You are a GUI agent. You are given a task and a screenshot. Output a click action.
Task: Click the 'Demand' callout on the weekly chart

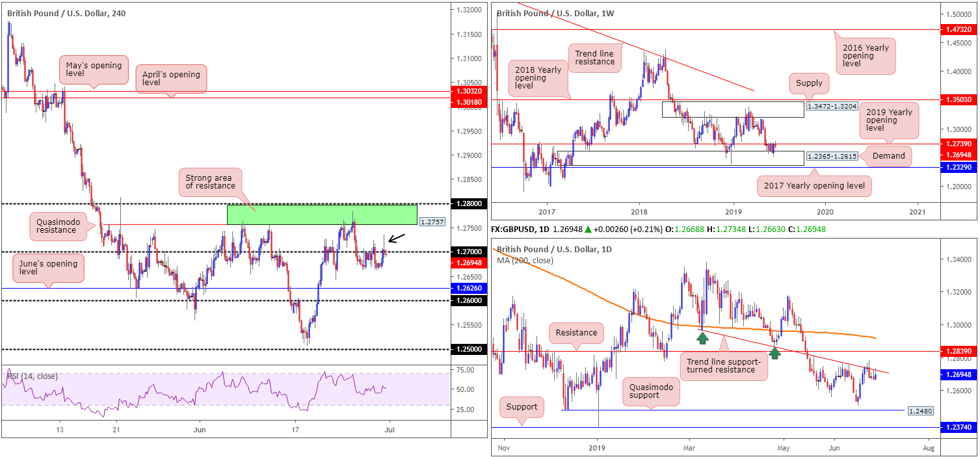click(888, 156)
